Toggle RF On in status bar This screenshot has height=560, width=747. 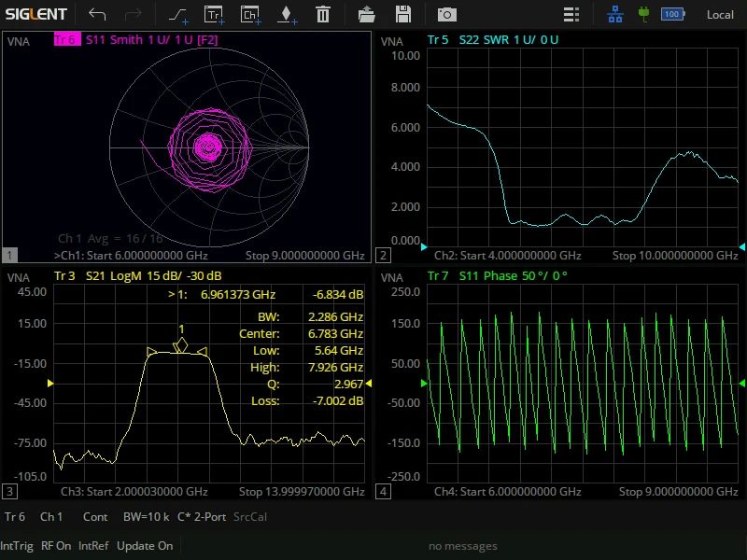(56, 546)
